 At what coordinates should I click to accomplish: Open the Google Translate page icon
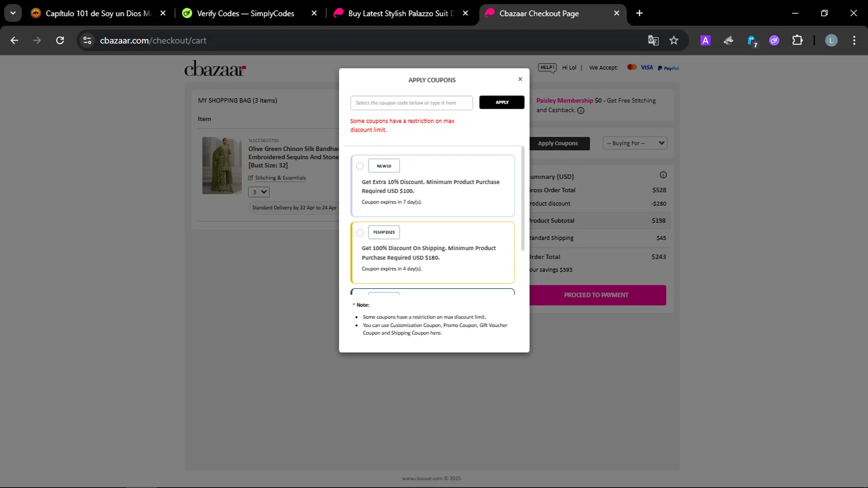(x=653, y=40)
